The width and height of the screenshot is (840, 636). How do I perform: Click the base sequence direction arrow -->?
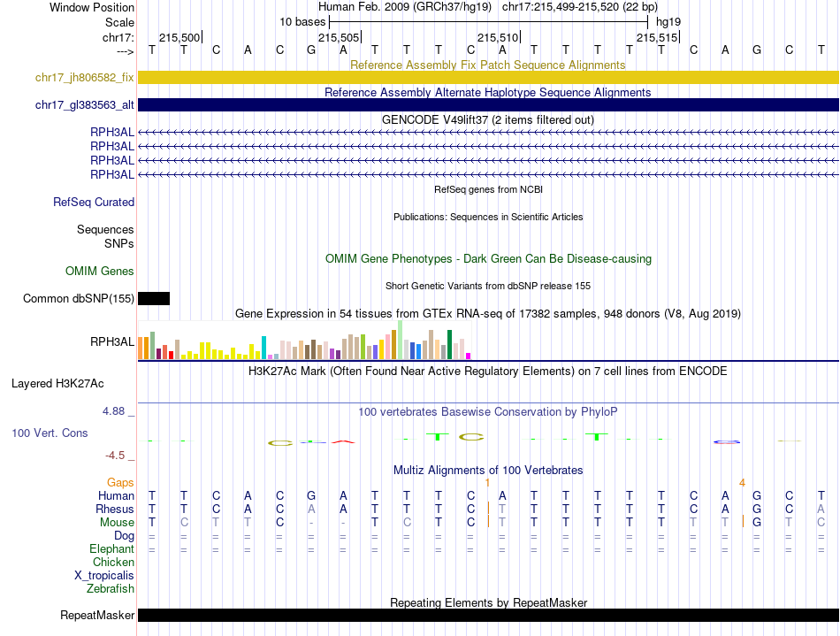point(126,51)
